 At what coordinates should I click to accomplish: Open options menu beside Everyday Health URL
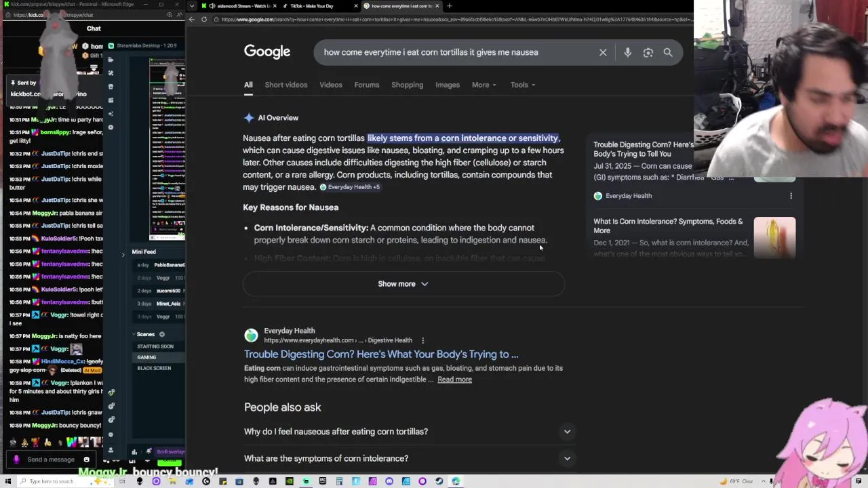point(422,340)
